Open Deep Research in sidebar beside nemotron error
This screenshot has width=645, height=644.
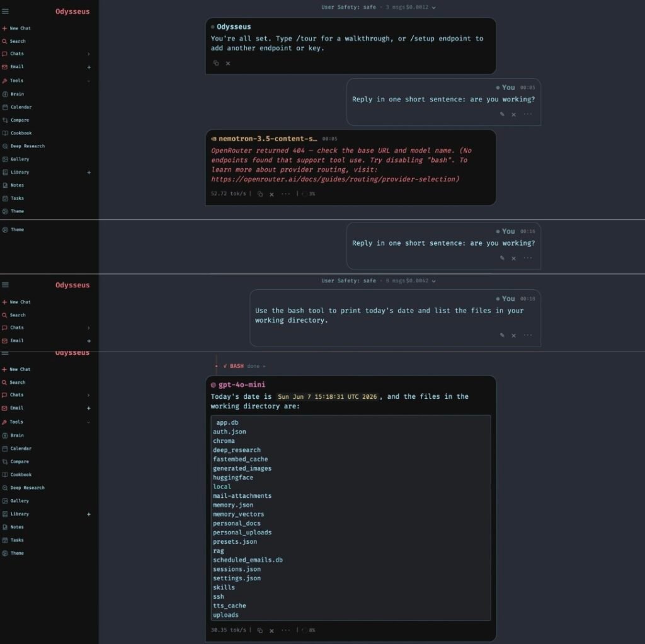pos(24,146)
